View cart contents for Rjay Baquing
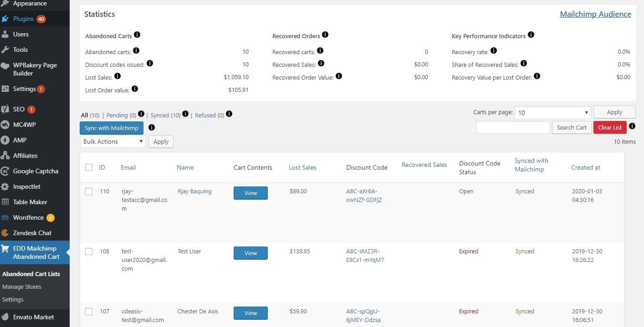The height and width of the screenshot is (327, 644). pos(250,193)
